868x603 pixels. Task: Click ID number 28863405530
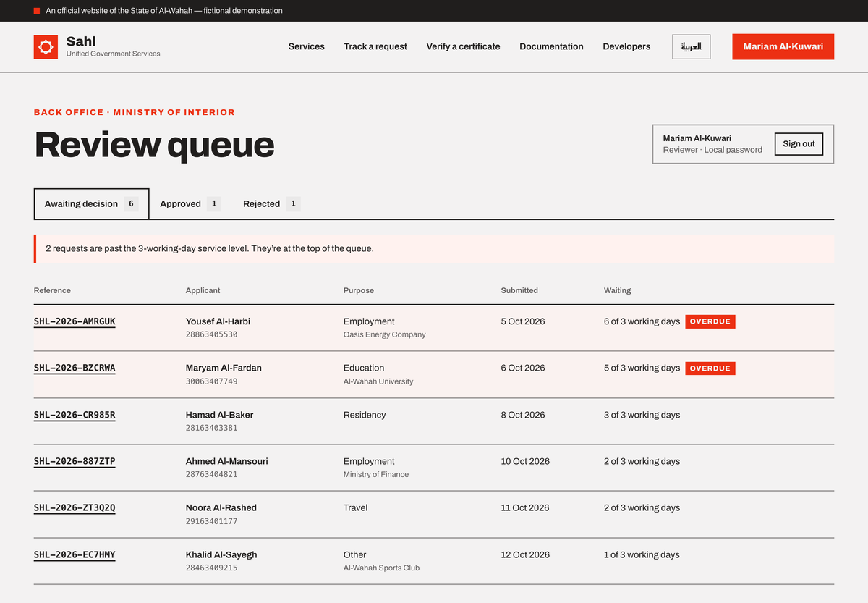(x=211, y=334)
